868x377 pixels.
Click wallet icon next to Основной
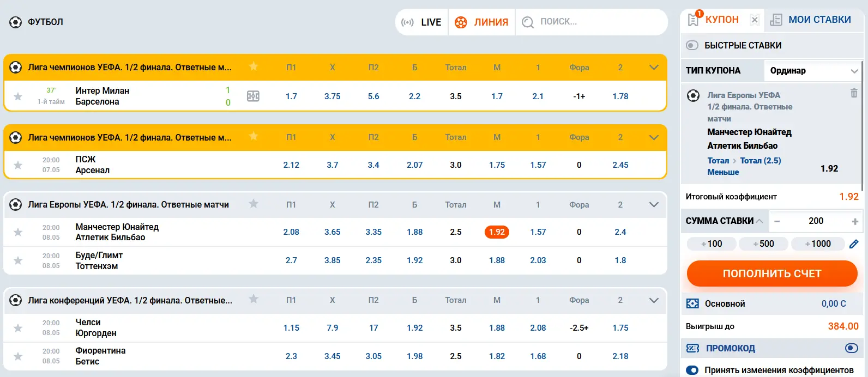tap(692, 303)
